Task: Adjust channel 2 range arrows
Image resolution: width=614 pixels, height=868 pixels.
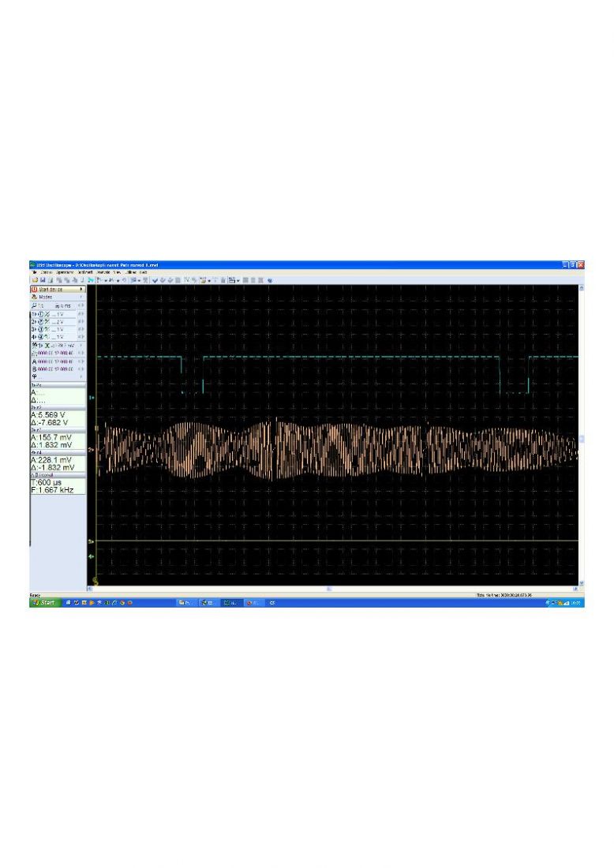Action: coord(81,322)
